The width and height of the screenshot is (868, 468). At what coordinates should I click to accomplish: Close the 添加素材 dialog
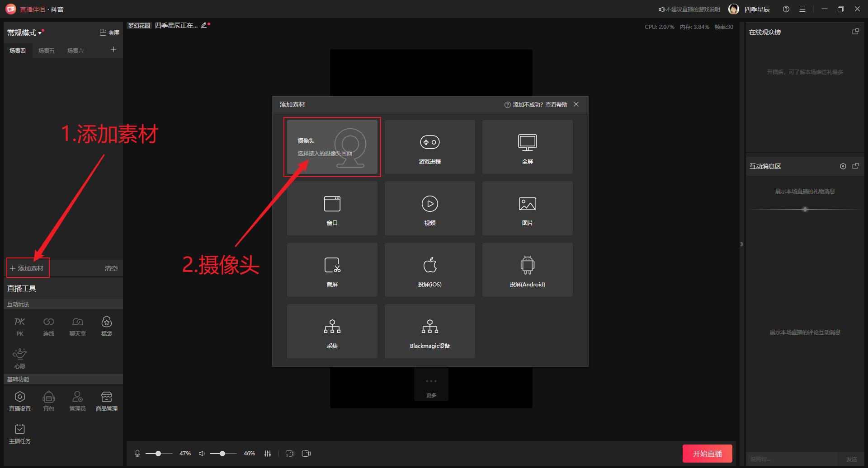click(576, 104)
